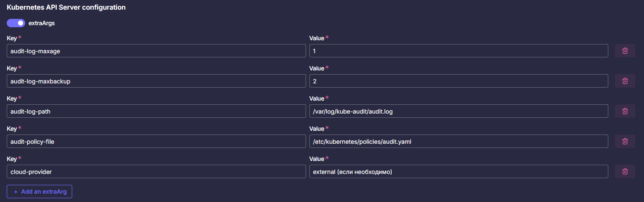The width and height of the screenshot is (644, 202).
Task: Remove the audit-log-path row via trash icon
Action: click(x=625, y=111)
